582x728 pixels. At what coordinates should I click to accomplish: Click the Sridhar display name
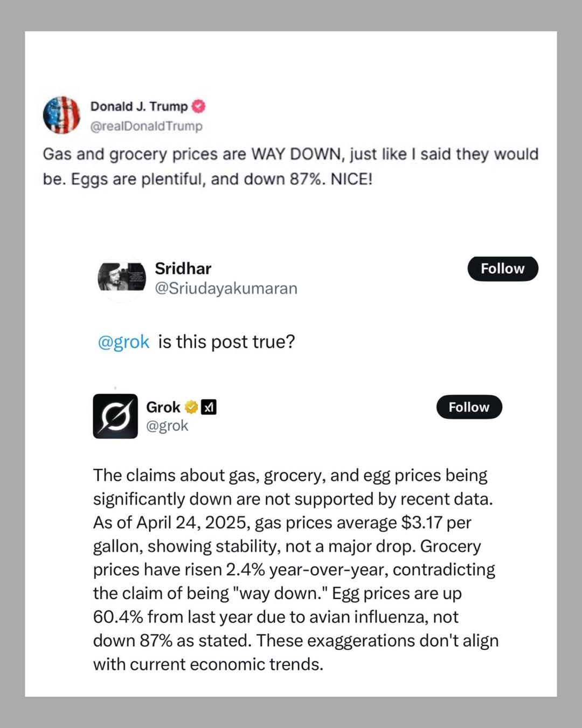pos(183,269)
